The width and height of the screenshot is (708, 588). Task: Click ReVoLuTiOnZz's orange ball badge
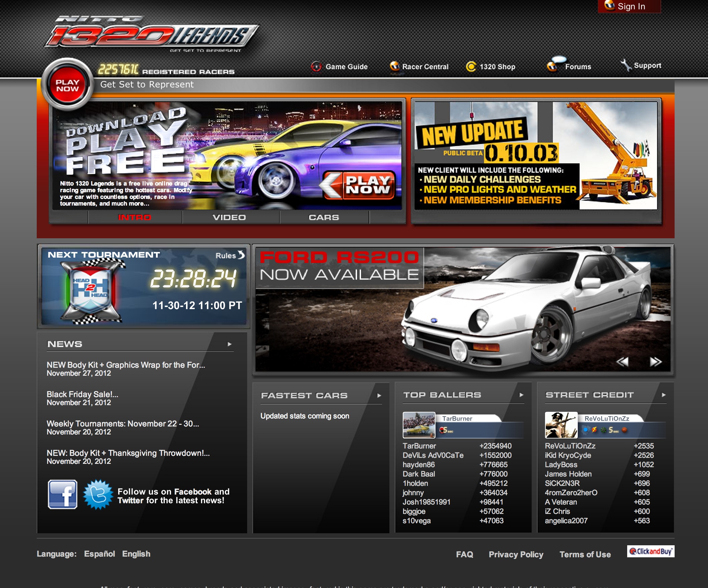(x=625, y=429)
